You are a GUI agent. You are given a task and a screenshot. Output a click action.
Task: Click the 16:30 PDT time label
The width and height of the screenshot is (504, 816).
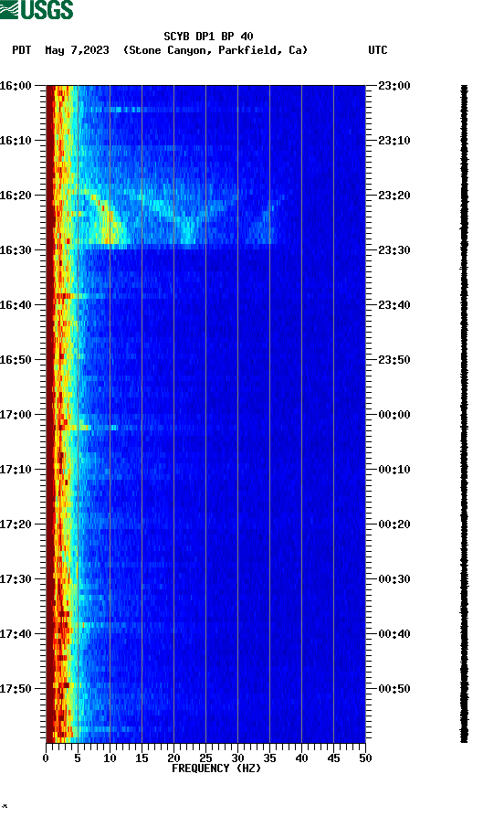16,249
